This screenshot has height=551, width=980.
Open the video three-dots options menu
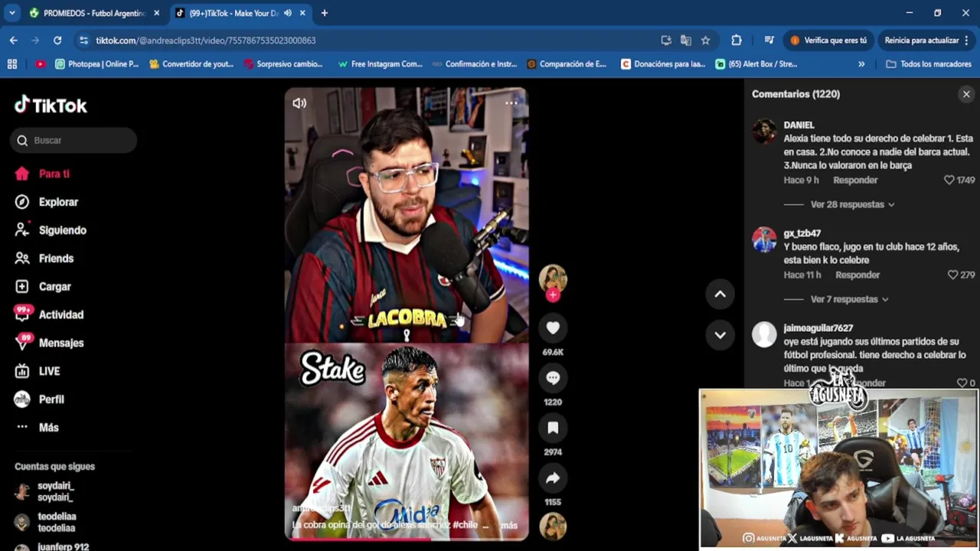(511, 103)
